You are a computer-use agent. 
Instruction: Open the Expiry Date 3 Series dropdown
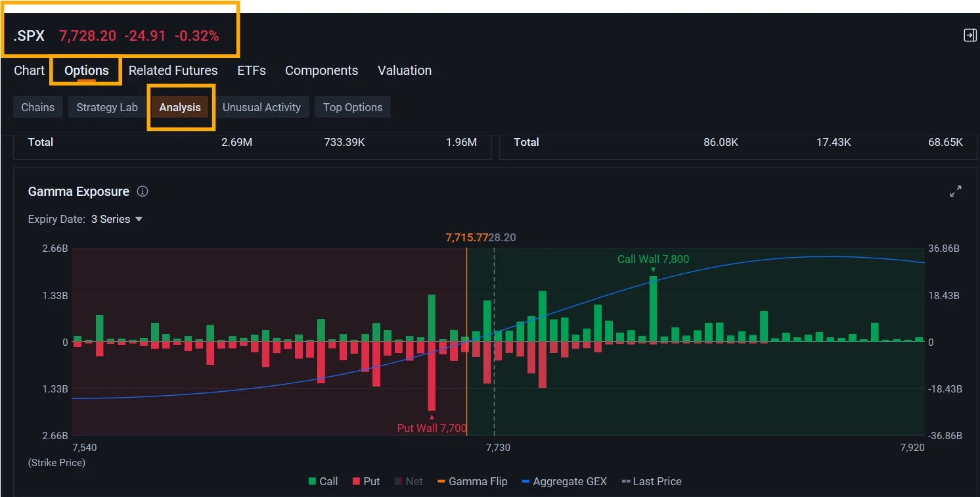117,220
